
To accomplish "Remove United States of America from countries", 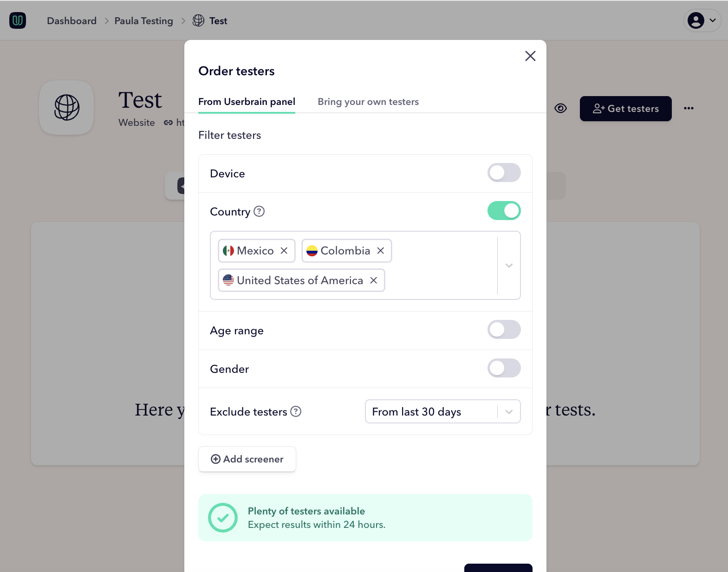I will click(x=373, y=280).
